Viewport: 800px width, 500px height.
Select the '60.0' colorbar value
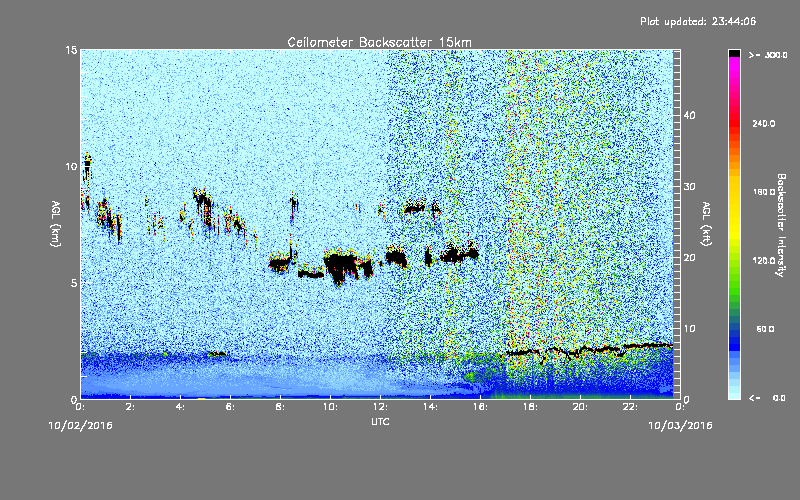point(765,329)
